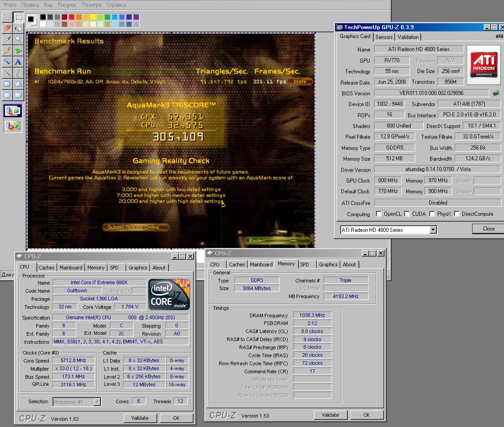The image size is (504, 427).
Task: Pick the Rectangle shape tool
Action: point(7,84)
